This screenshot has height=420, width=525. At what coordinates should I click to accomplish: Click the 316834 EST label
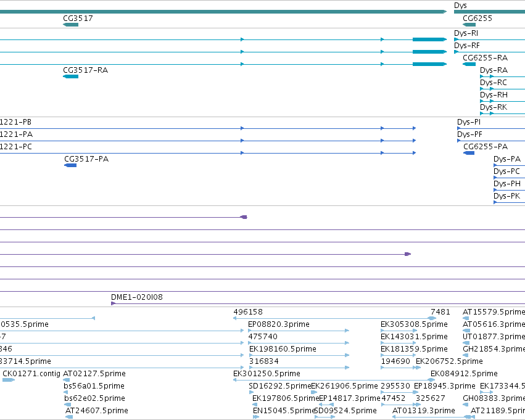point(264,361)
